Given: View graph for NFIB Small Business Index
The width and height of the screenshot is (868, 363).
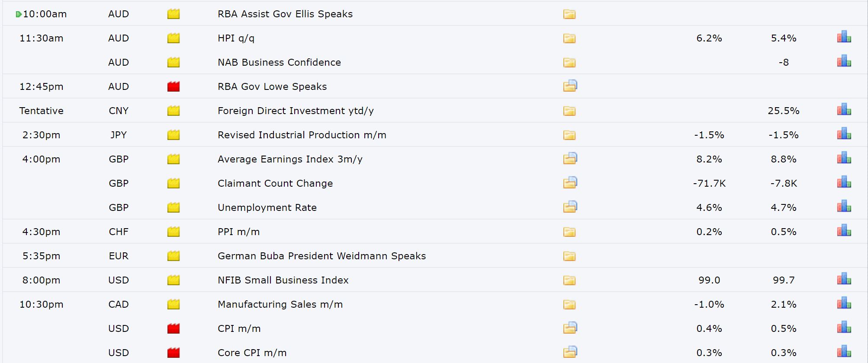Looking at the screenshot, I should click(x=844, y=279).
